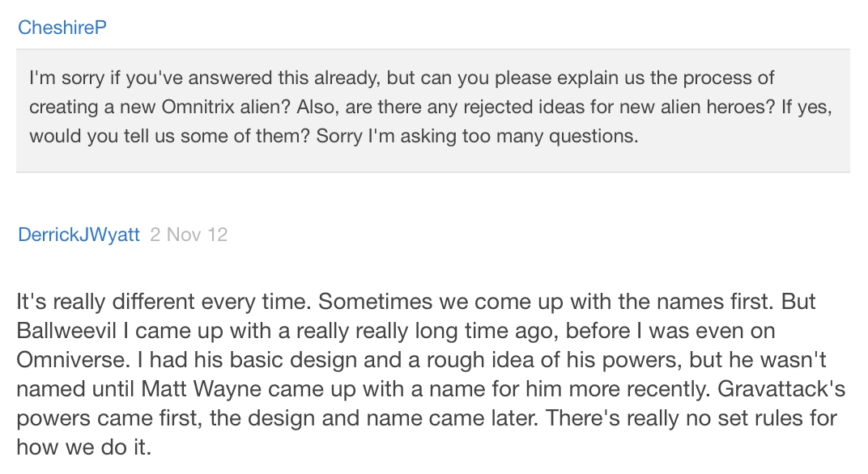This screenshot has height=474, width=868.
Task: Click the 2 Nov 12 timestamp
Action: 189,235
